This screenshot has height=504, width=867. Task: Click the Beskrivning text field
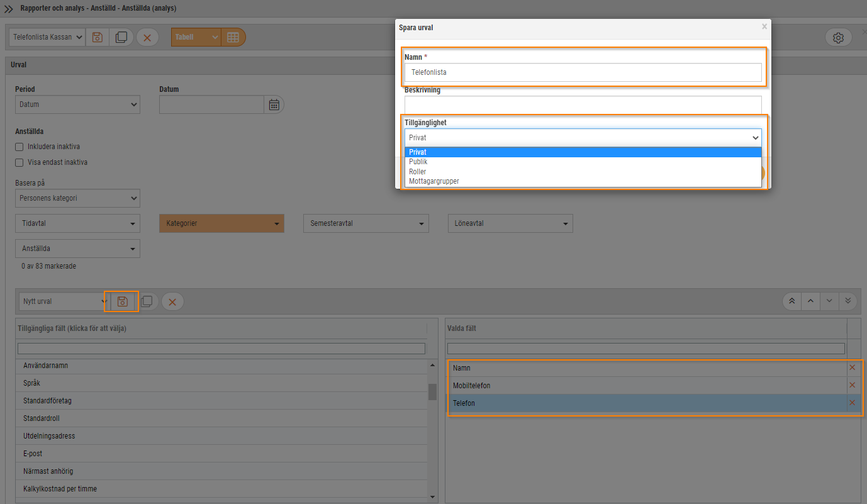583,104
